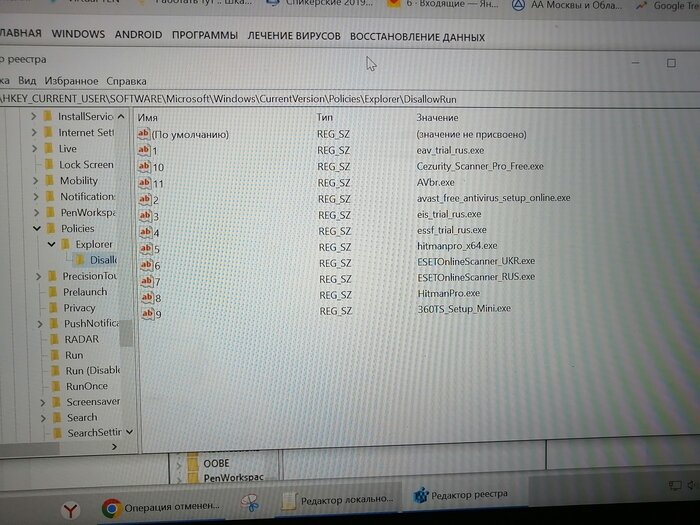This screenshot has width=700, height=525.
Task: Open the ANDROID site section
Action: 138,35
